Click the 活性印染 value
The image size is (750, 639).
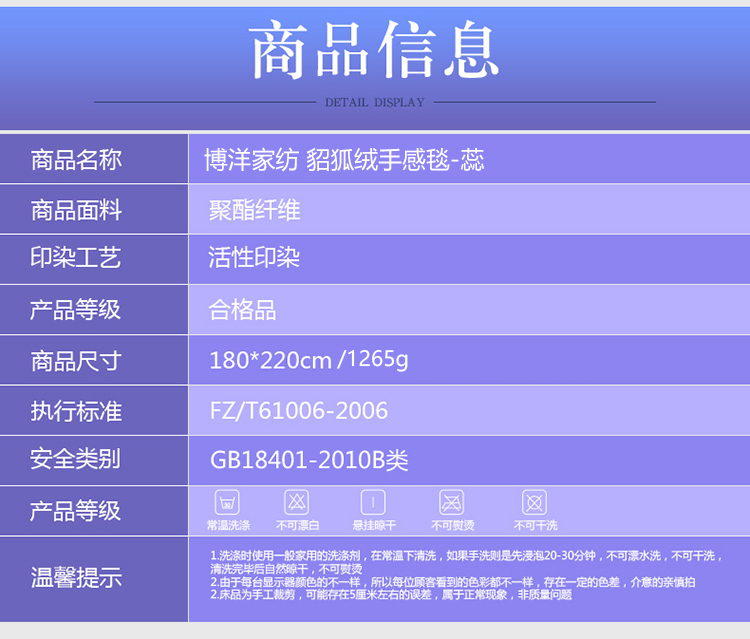coord(254,257)
